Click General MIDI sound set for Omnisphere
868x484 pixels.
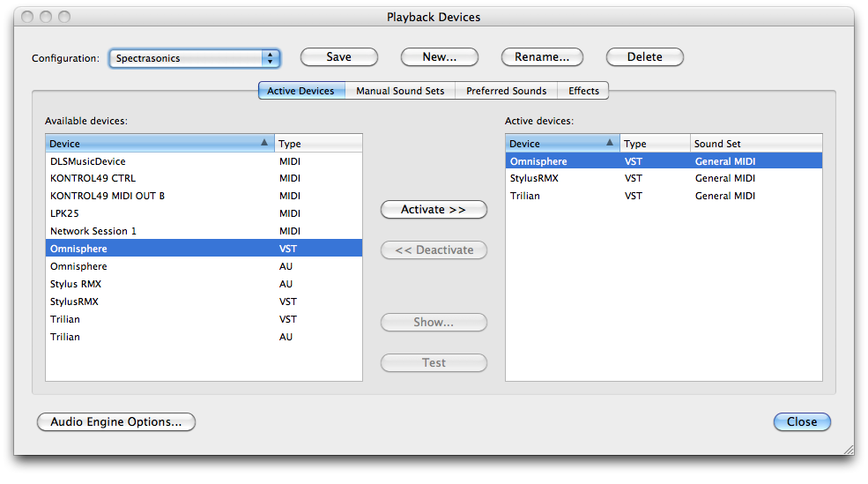click(725, 161)
